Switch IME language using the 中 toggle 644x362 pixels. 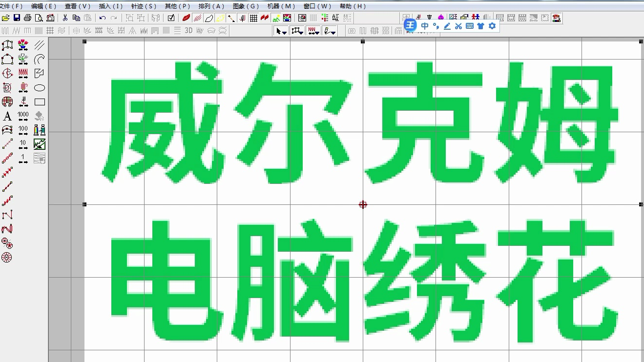[x=425, y=25]
